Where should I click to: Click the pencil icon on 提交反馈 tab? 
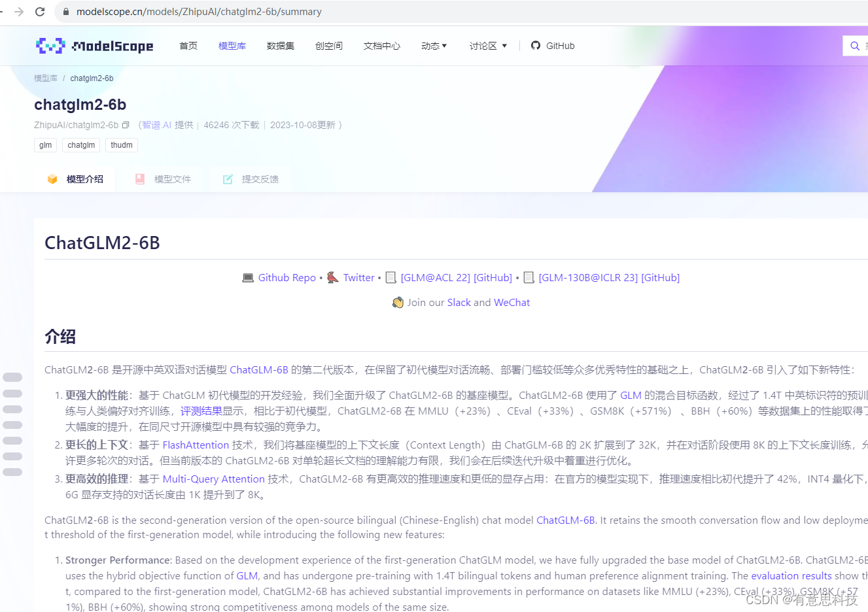[228, 178]
